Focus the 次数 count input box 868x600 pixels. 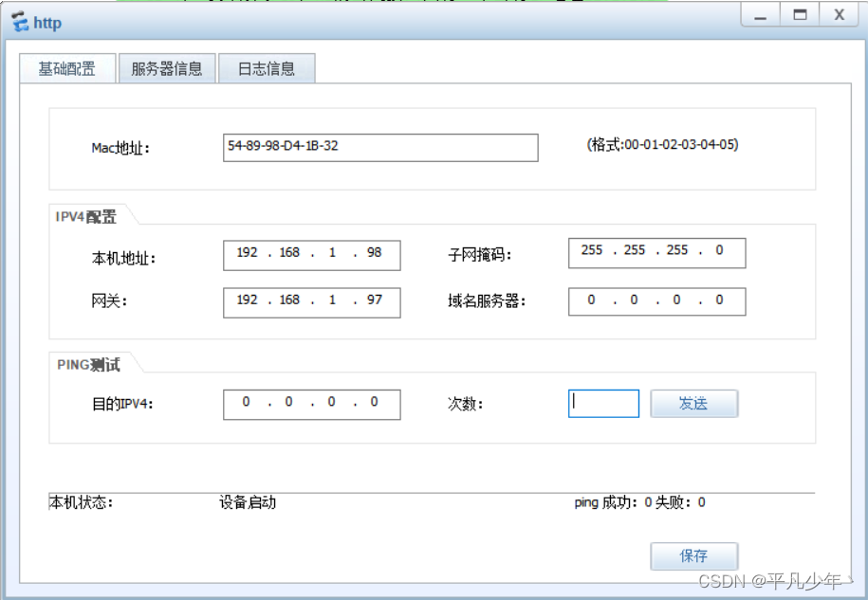603,404
